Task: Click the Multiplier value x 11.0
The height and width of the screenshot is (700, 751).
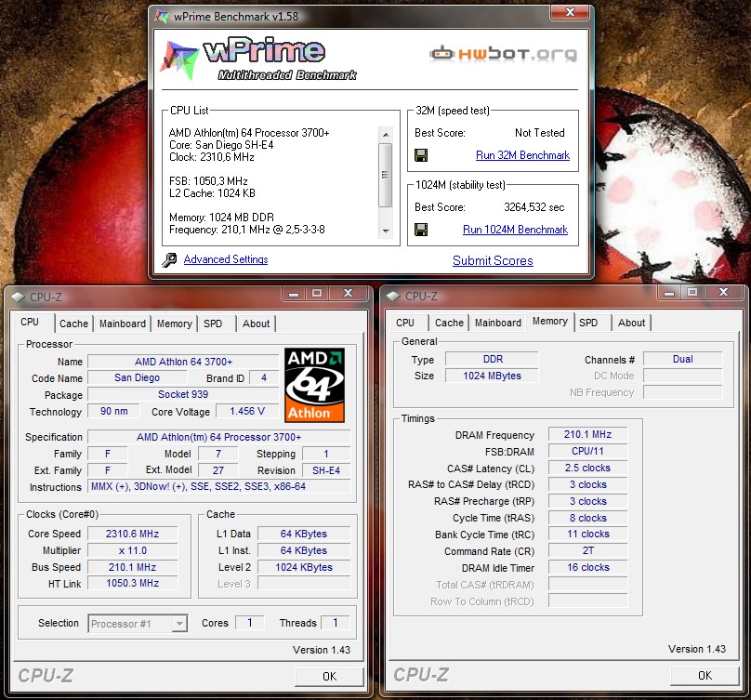Action: pyautogui.click(x=132, y=550)
